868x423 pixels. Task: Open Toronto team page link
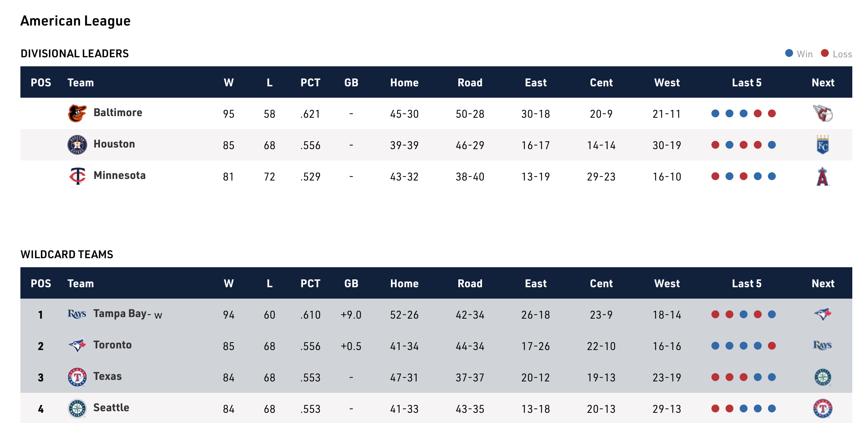112,345
